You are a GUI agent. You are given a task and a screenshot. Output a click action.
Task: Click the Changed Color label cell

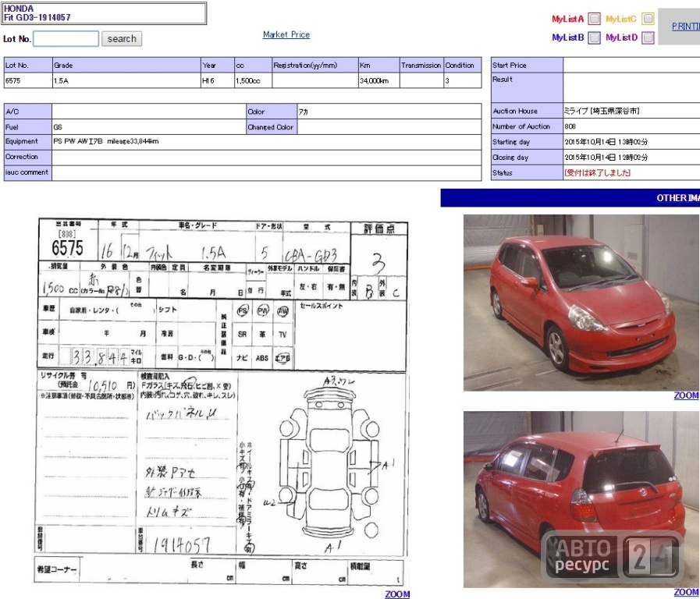pos(272,127)
